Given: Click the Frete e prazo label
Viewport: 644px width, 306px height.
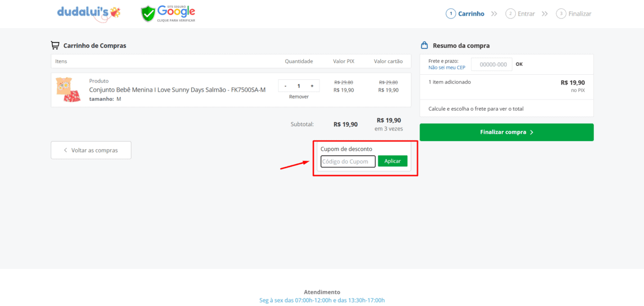Looking at the screenshot, I should [x=443, y=61].
